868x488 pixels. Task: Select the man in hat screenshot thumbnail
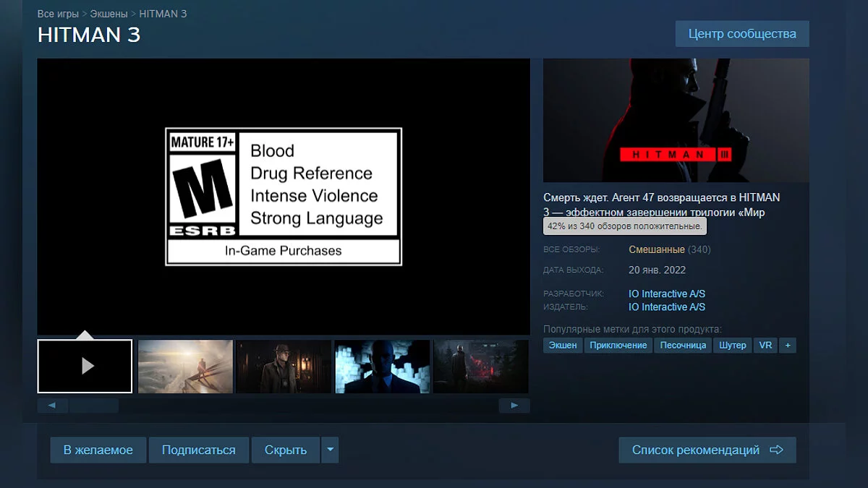tap(284, 366)
